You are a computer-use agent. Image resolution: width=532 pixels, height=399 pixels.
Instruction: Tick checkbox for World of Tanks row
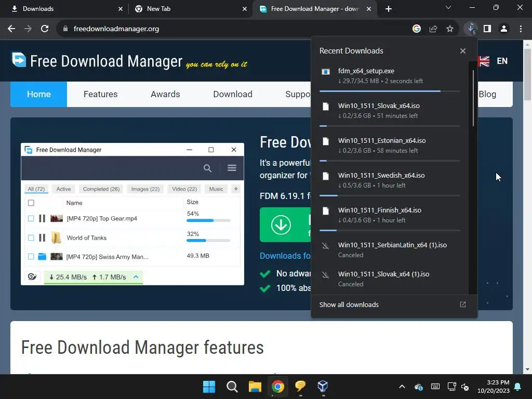pyautogui.click(x=31, y=238)
